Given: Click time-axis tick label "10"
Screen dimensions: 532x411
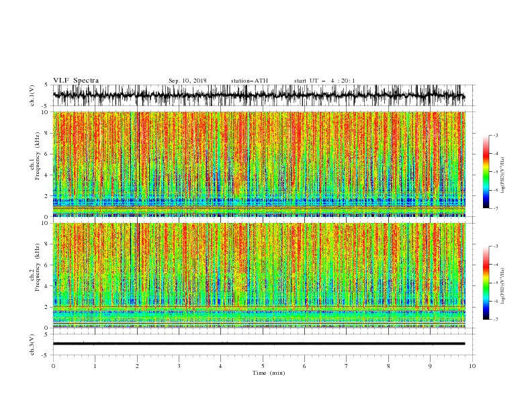Looking at the screenshot, I should coord(472,366).
